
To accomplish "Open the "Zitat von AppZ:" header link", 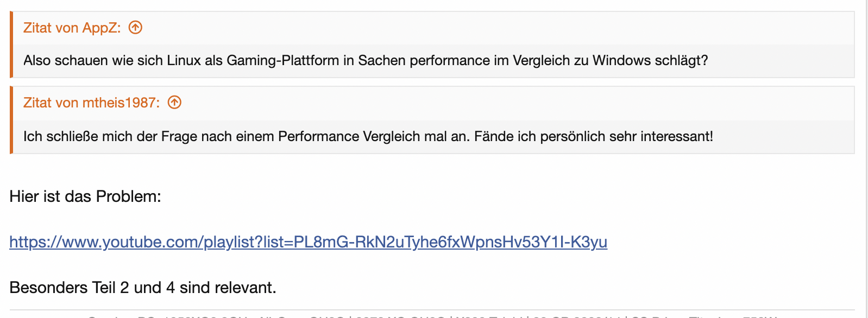I will coord(72,28).
